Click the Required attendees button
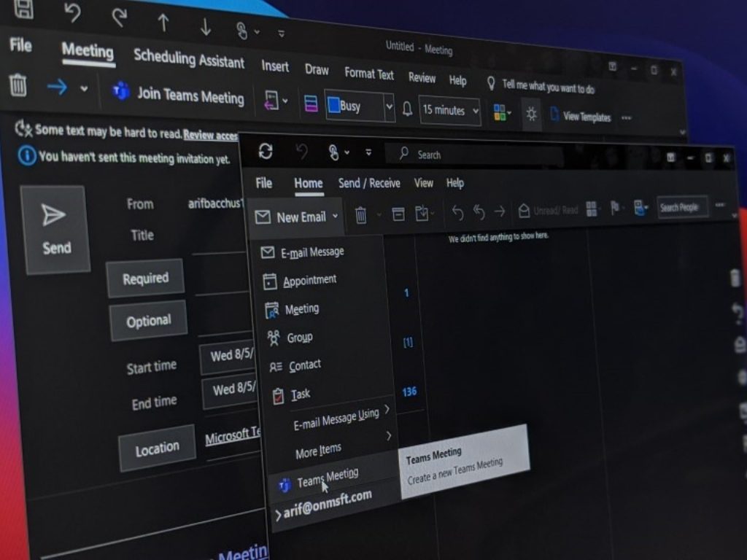 pyautogui.click(x=145, y=278)
